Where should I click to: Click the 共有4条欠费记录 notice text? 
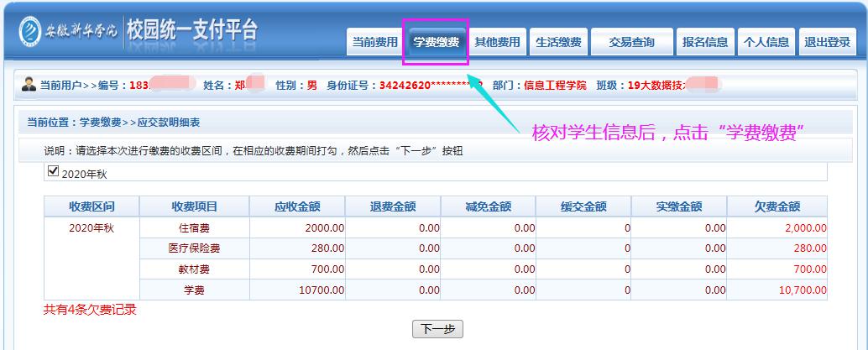point(90,310)
